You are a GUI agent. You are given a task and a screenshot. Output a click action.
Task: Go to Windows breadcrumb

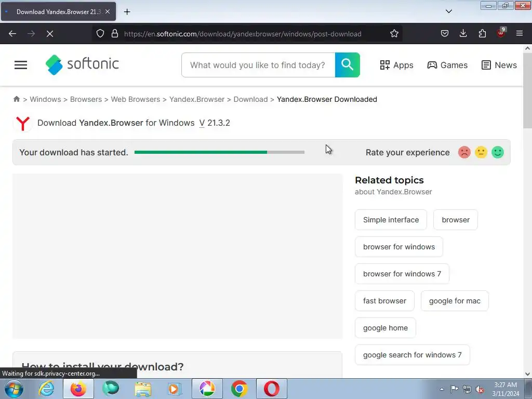pyautogui.click(x=46, y=99)
